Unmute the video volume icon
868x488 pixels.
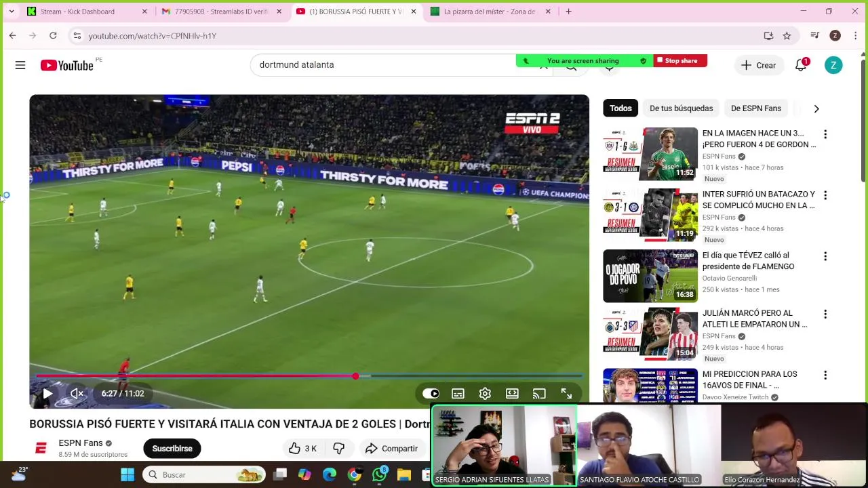pos(77,393)
